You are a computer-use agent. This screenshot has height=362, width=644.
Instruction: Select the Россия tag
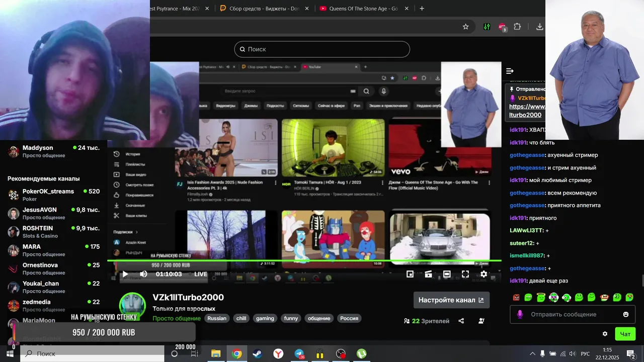pyautogui.click(x=349, y=318)
